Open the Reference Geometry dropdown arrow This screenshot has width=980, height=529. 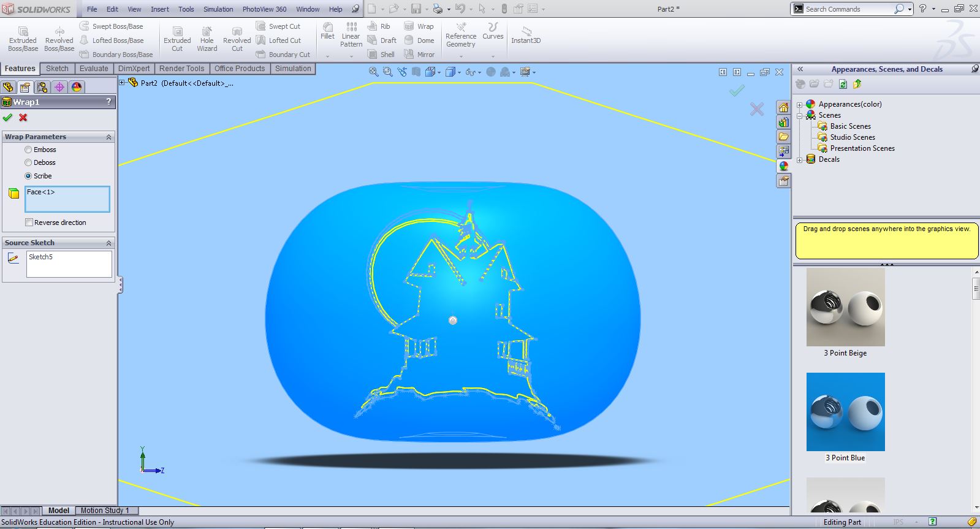[461, 56]
